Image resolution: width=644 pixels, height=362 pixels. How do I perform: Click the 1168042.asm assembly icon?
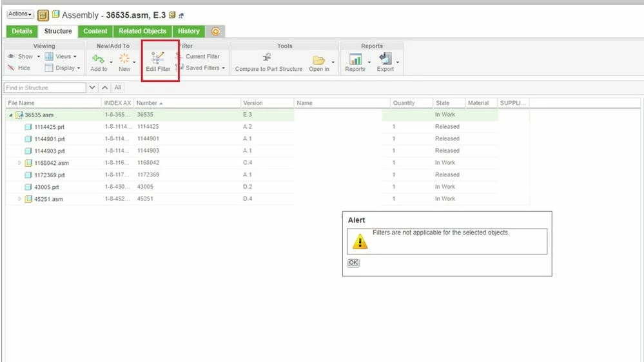(28, 163)
